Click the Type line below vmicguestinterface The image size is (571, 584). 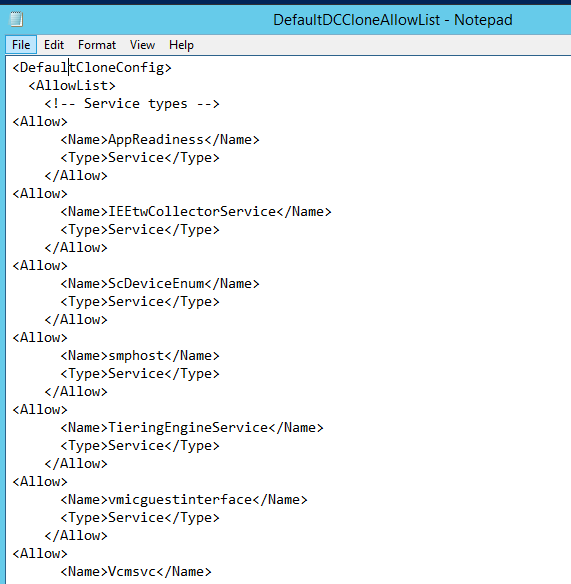point(140,518)
